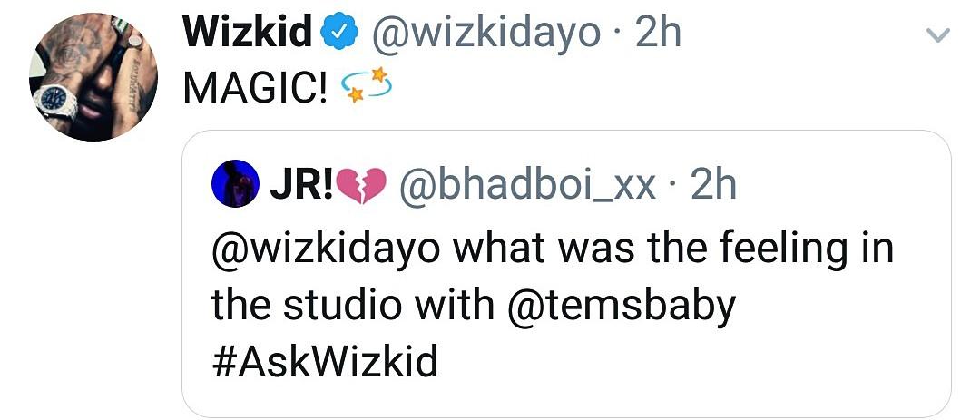Click the blue verified badge beside Wizkid
This screenshot has width=980, height=420.
(337, 34)
